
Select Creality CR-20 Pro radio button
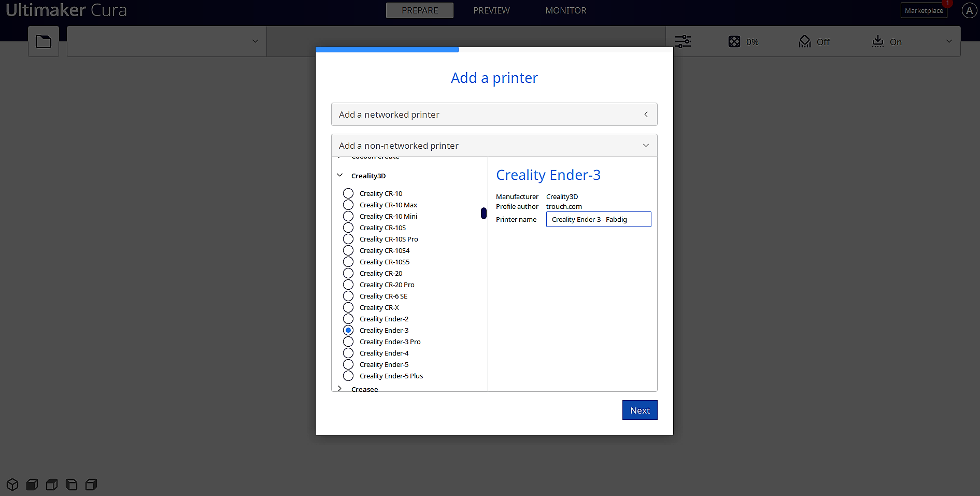coord(348,285)
